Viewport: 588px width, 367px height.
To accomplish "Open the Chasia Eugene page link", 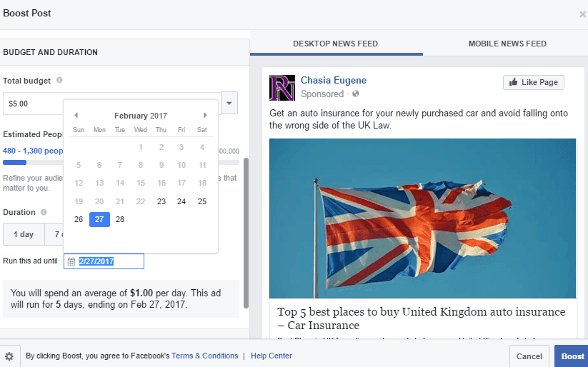I will point(334,80).
